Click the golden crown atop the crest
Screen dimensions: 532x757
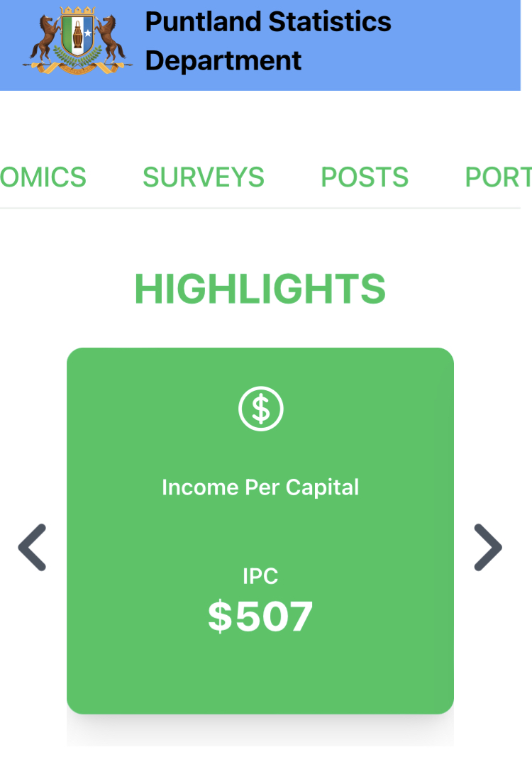pyautogui.click(x=77, y=12)
